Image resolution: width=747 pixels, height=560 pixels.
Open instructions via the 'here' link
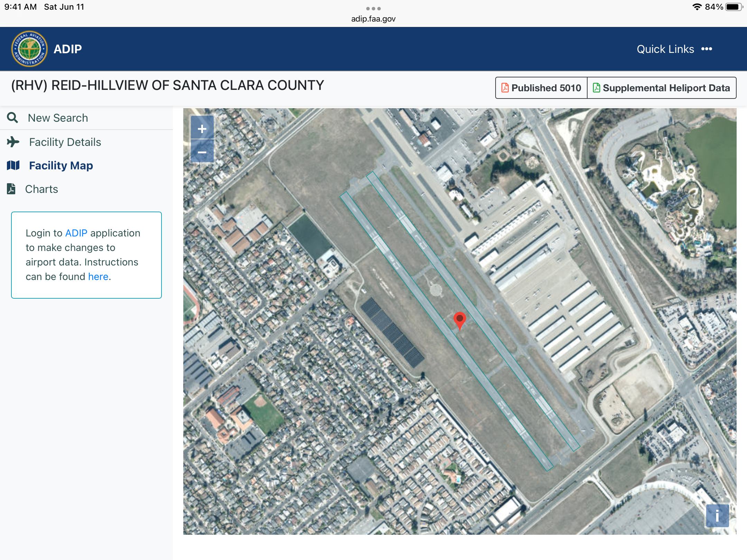pyautogui.click(x=98, y=277)
